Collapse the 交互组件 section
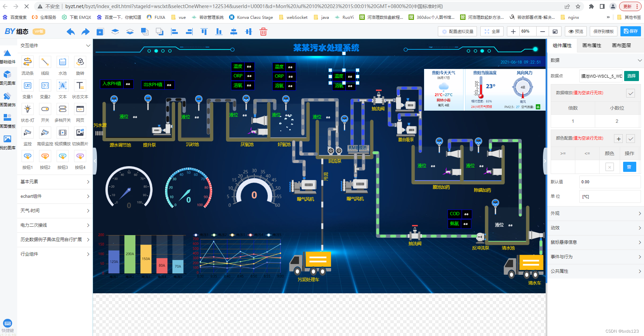Screen dimensions: 644x336 pyautogui.click(x=55, y=45)
